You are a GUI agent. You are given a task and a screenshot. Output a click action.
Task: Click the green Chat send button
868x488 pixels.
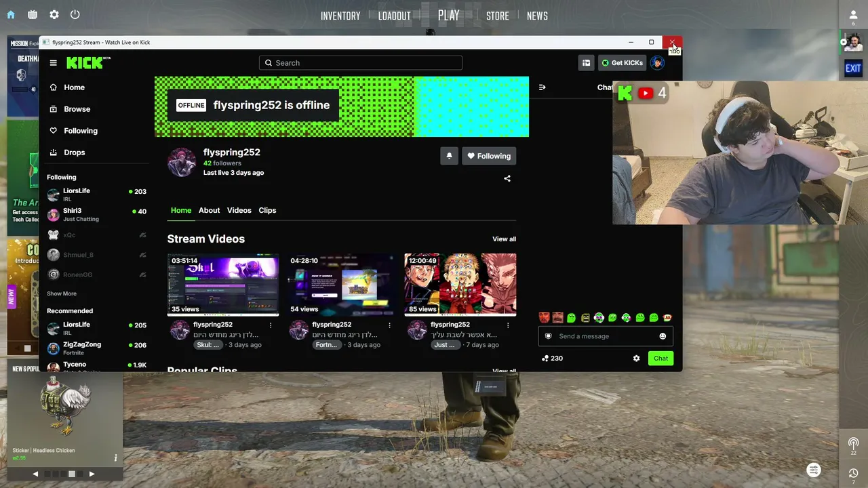pos(660,359)
